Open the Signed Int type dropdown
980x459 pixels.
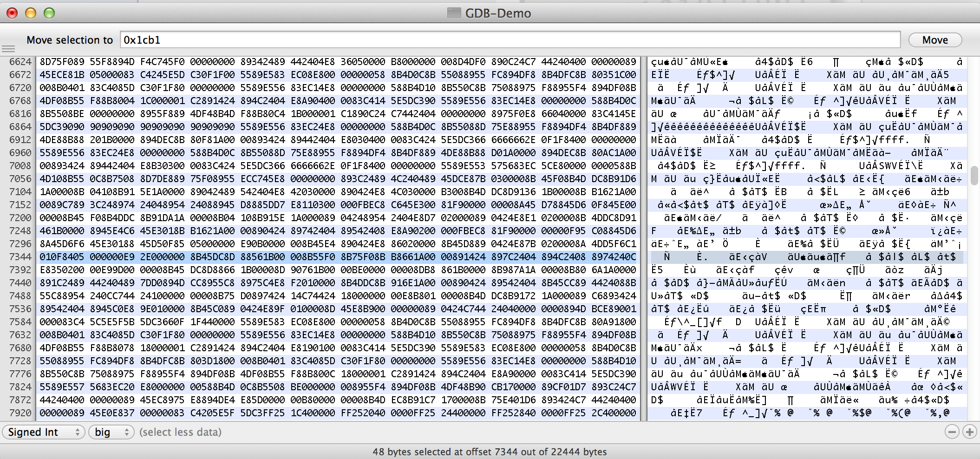point(44,432)
